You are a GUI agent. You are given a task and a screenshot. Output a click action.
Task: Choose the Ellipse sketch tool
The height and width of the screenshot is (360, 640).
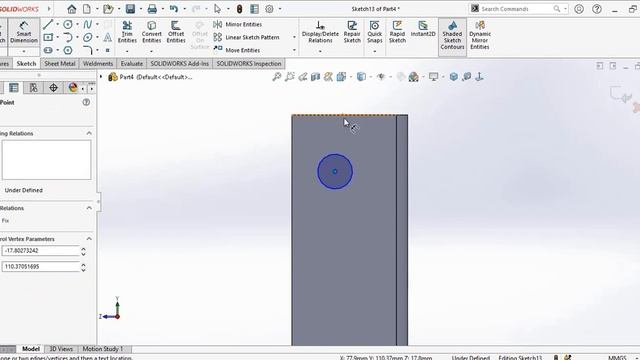click(x=88, y=38)
